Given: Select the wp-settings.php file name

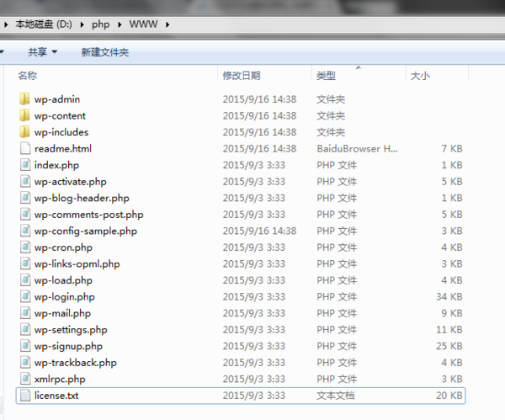Looking at the screenshot, I should [71, 330].
